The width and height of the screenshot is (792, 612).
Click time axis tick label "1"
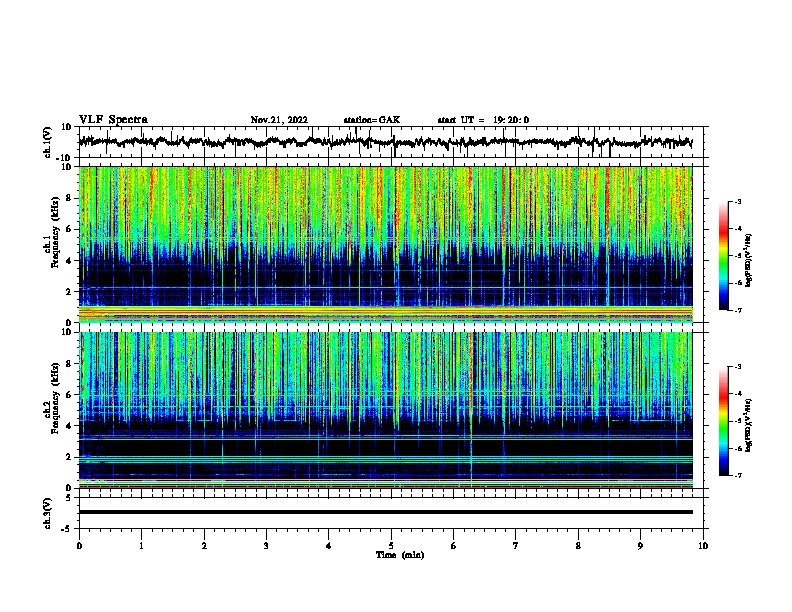coord(141,546)
